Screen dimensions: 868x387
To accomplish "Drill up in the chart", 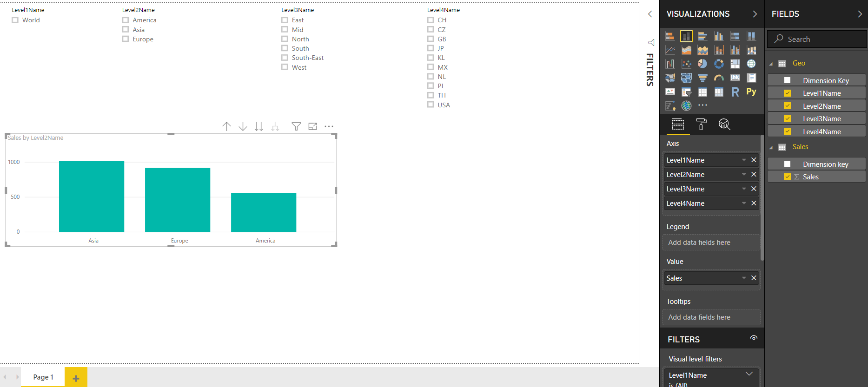I will (226, 126).
